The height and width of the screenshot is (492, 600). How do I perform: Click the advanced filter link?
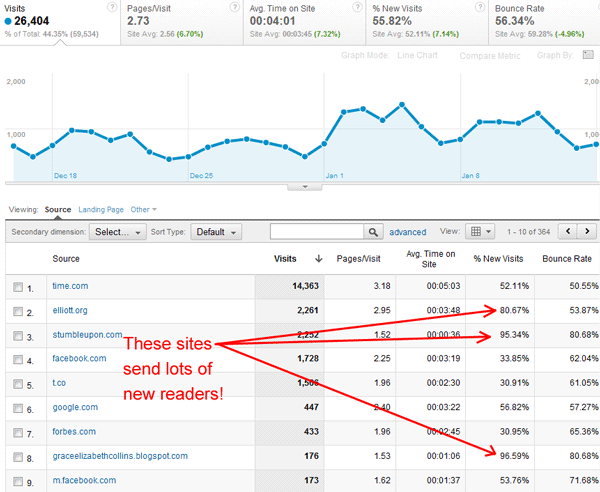(x=407, y=232)
